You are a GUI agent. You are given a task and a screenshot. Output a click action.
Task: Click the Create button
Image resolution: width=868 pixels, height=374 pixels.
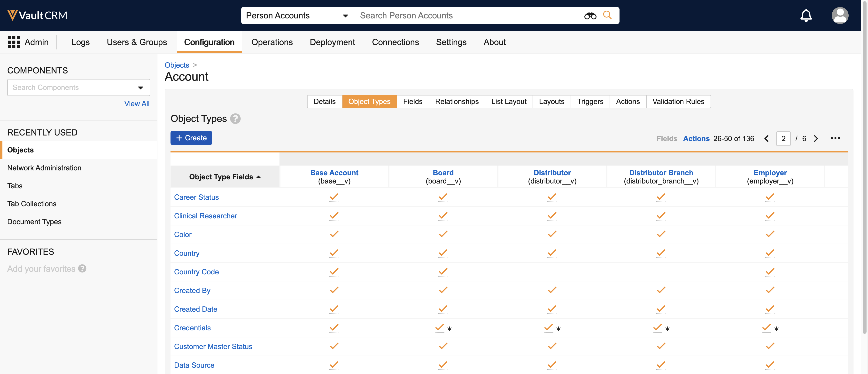191,138
